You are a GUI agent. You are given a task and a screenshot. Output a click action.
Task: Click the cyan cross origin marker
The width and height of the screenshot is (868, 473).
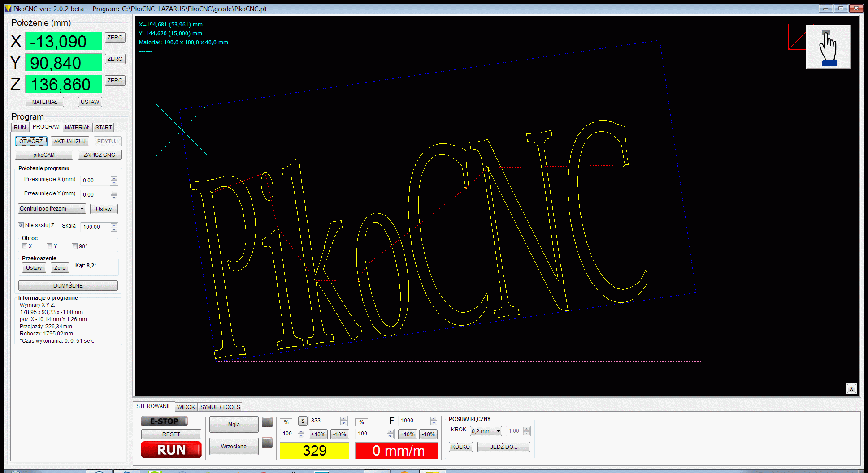click(x=182, y=130)
